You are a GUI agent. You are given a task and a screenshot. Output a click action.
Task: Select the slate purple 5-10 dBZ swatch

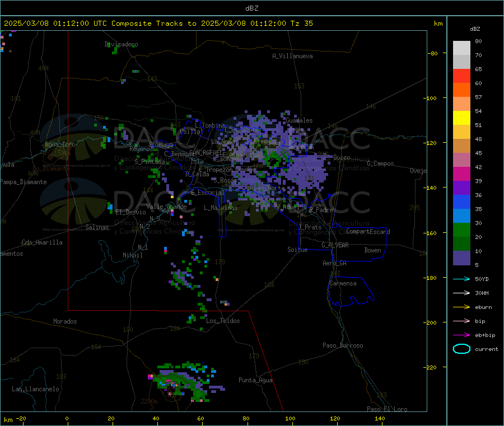click(x=461, y=258)
